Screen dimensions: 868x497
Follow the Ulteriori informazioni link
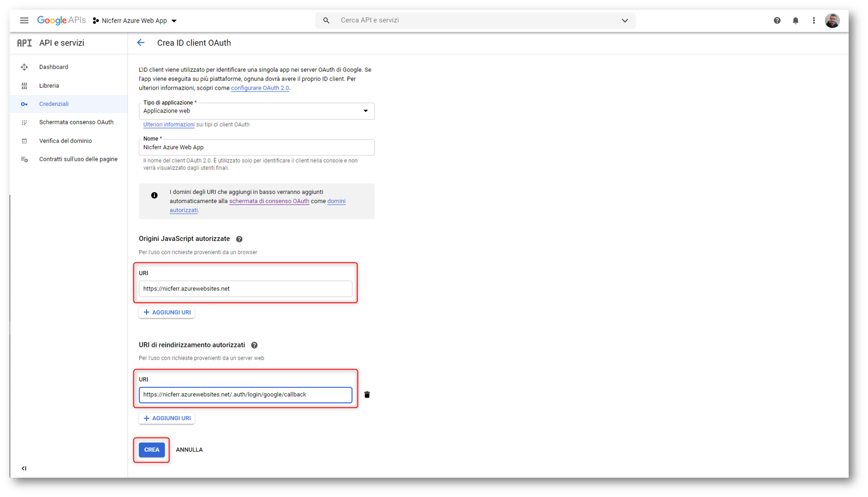pos(169,124)
